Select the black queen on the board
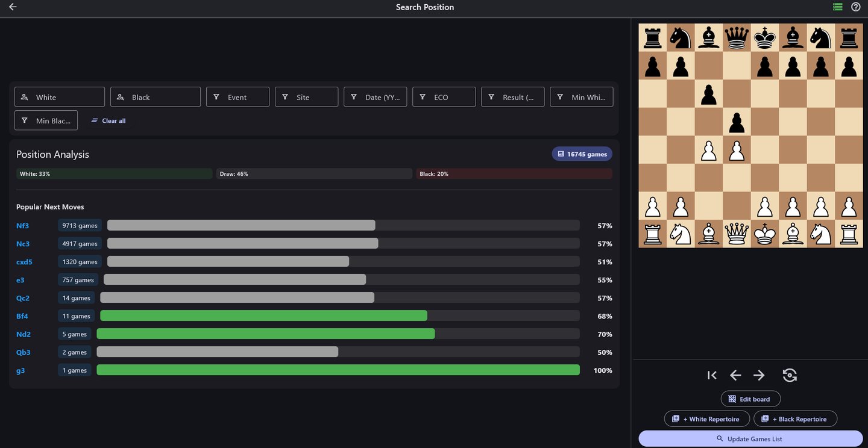Viewport: 868px width, 448px height. coord(737,38)
